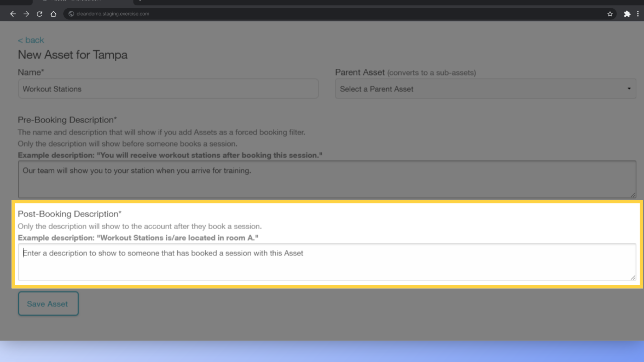Viewport: 644px width, 362px height.
Task: Click the Save Asset button
Action: click(x=48, y=304)
